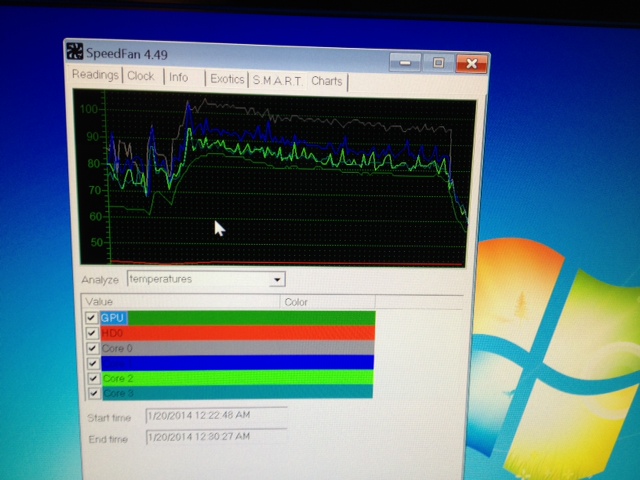Viewport: 640px width, 480px height.
Task: Click the End time field
Action: point(216,437)
